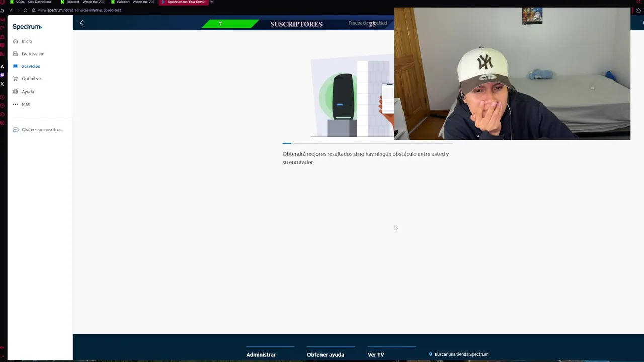
Task: Open settings gear in browser sidebar
Action: (x=2, y=122)
